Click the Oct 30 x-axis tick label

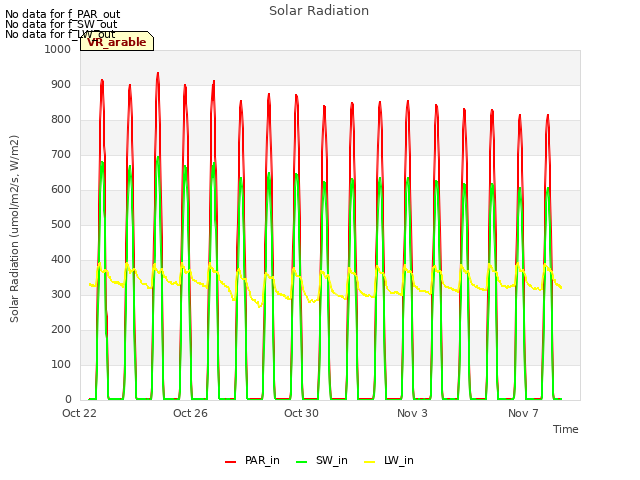[x=301, y=413]
